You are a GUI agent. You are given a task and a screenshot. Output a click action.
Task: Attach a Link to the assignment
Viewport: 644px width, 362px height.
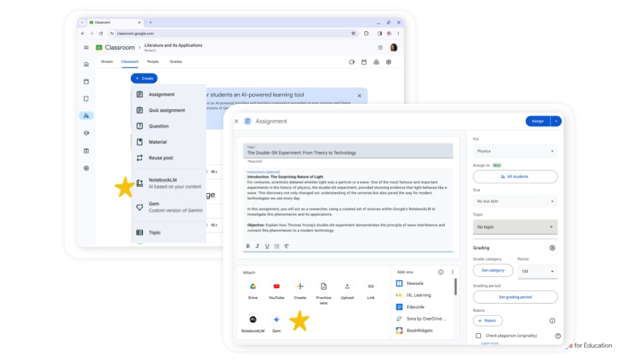tap(371, 286)
